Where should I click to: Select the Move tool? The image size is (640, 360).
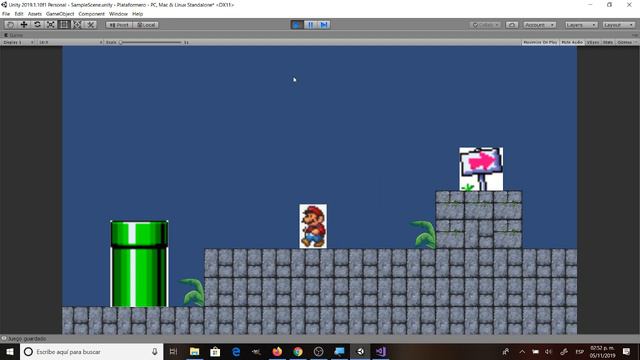pos(24,25)
